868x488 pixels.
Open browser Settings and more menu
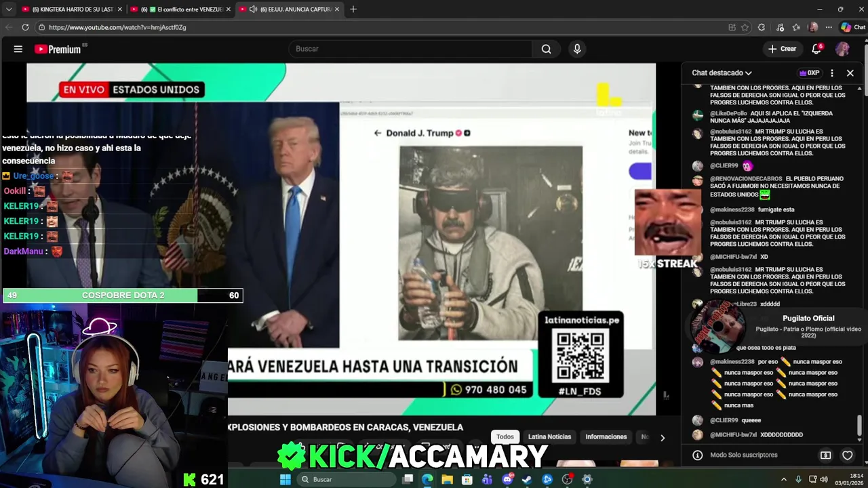click(828, 27)
